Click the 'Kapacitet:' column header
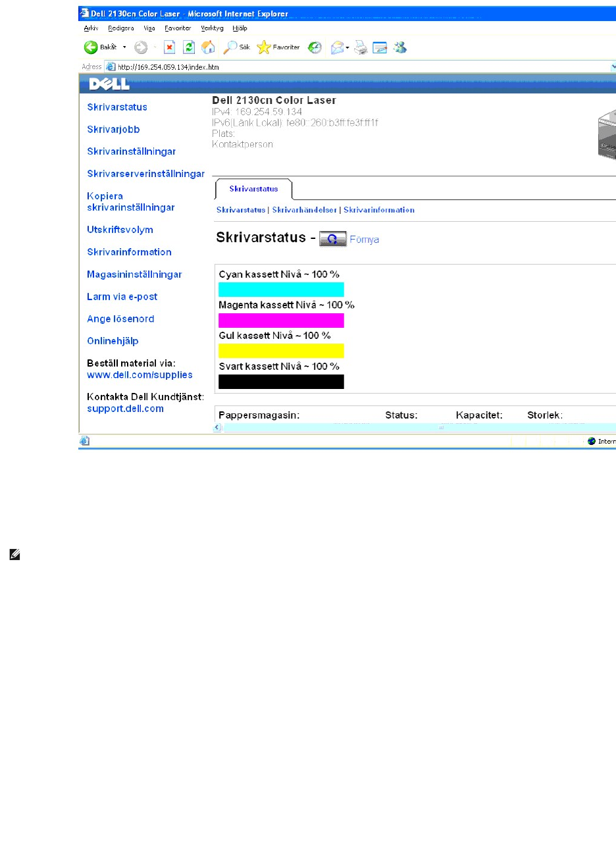 click(479, 415)
